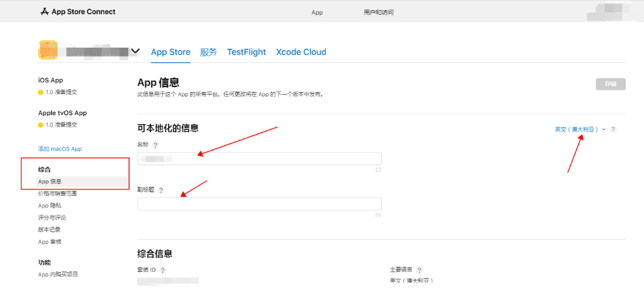
Task: Switch to the App Store tab
Action: 171,52
